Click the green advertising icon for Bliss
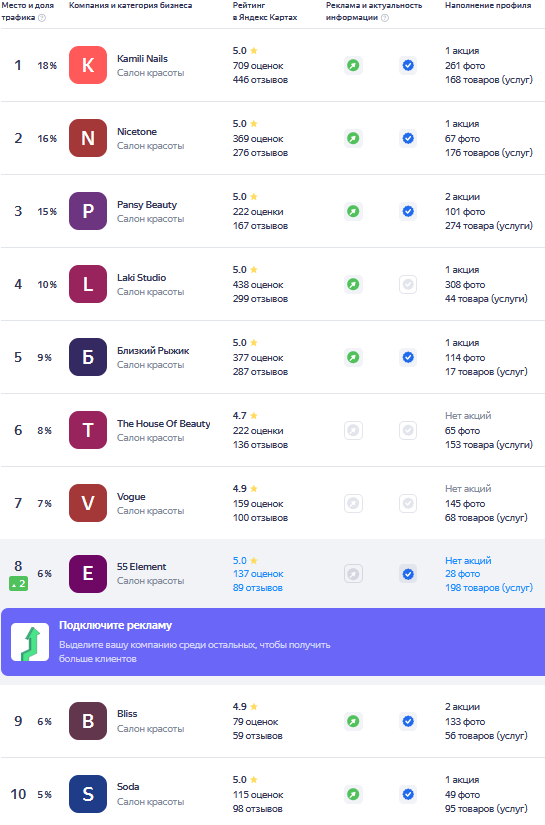Screen dimensions: 545x825 coord(354,721)
